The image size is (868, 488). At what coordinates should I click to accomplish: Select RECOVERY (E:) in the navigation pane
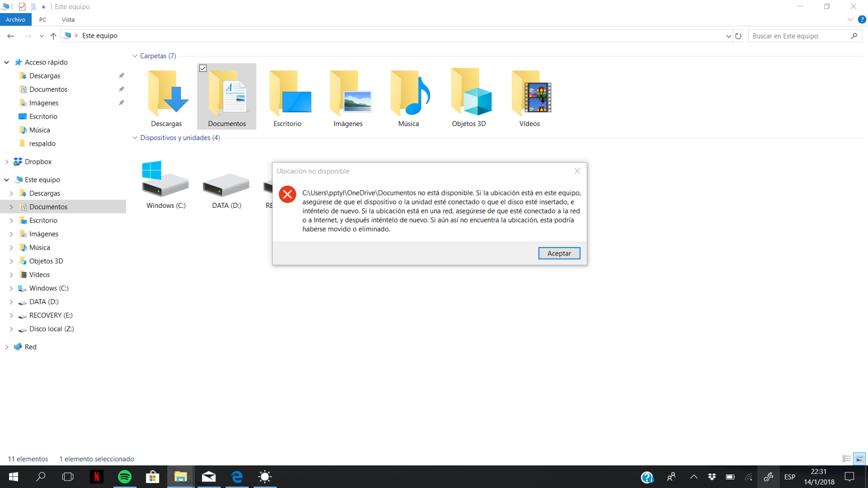click(x=51, y=315)
